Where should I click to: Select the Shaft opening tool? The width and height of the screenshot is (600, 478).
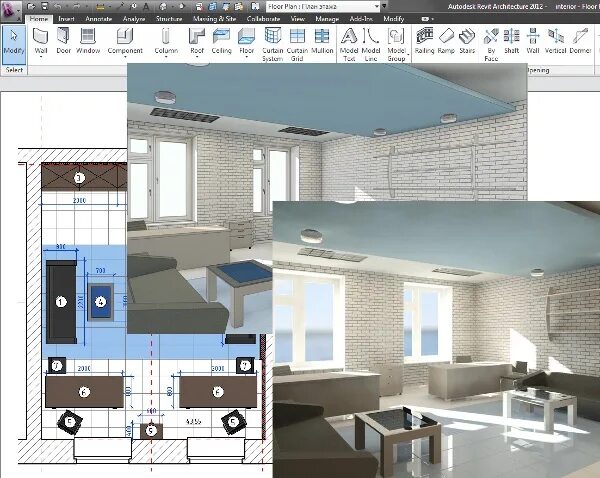coord(512,41)
